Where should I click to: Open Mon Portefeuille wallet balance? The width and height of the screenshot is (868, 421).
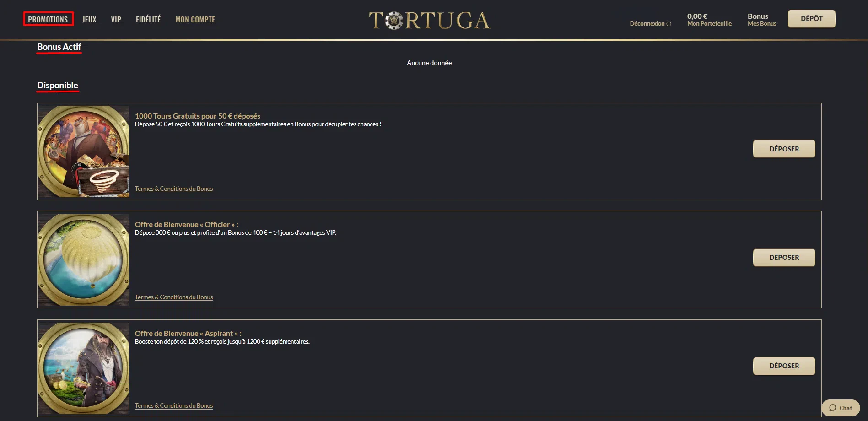click(709, 20)
